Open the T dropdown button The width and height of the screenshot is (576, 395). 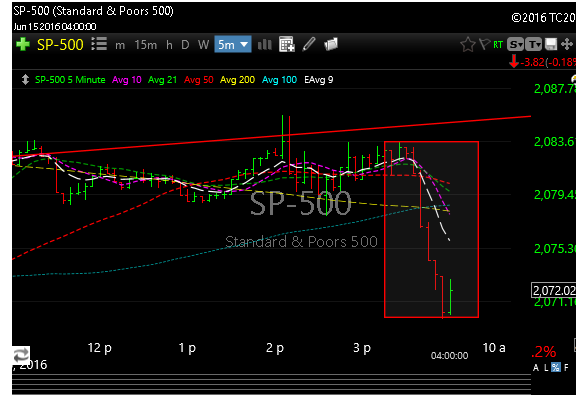533,44
